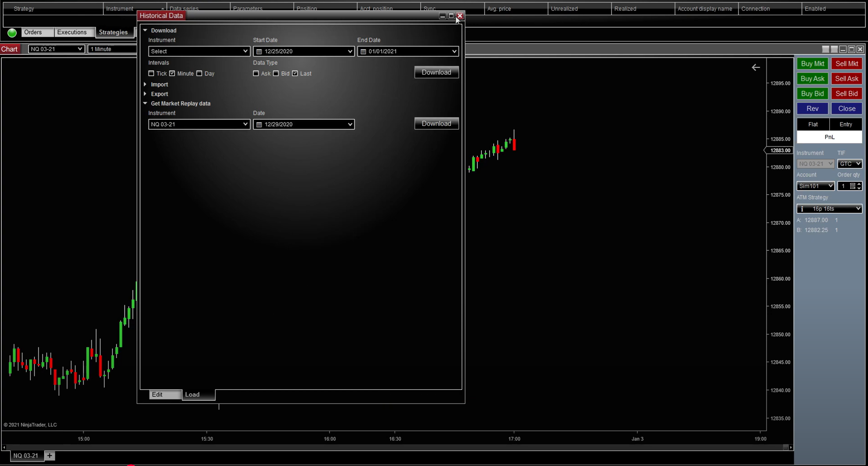Uncheck the Minute interval checkbox
The width and height of the screenshot is (868, 466).
[x=172, y=73]
